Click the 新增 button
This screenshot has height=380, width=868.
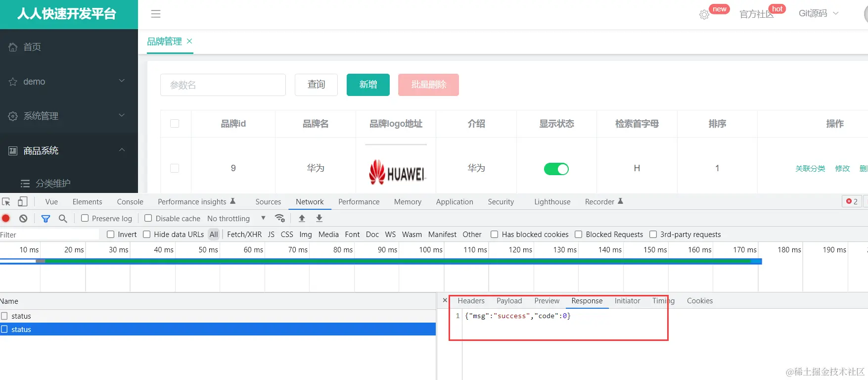368,85
